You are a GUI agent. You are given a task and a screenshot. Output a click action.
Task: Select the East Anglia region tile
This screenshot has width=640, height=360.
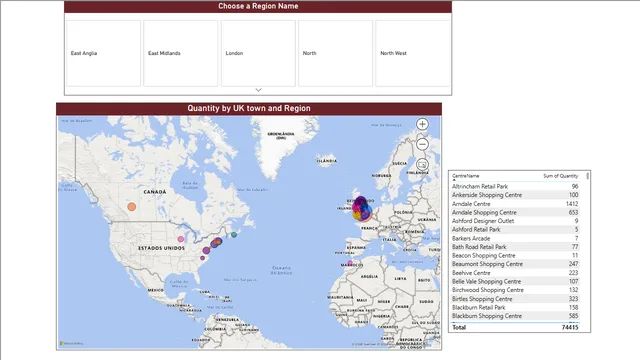[x=103, y=53]
